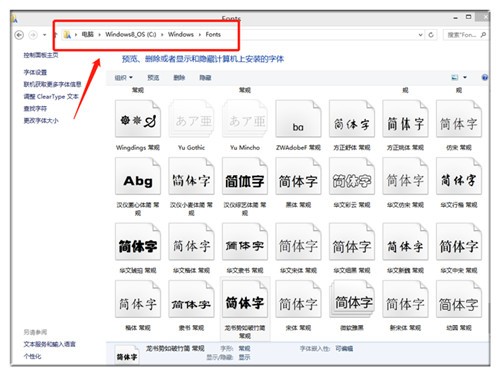Open the 微软雅黑 font family stack
The height and width of the screenshot is (376, 500).
(352, 299)
